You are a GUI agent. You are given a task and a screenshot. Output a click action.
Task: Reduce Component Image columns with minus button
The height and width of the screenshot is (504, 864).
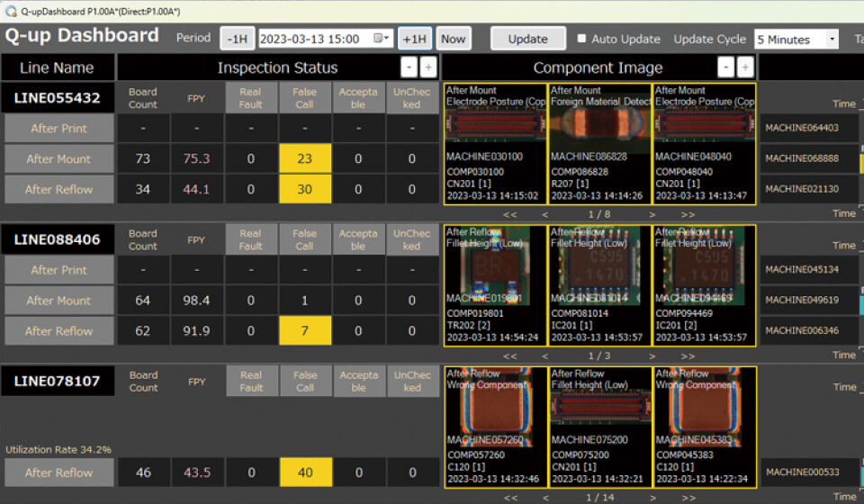(725, 67)
